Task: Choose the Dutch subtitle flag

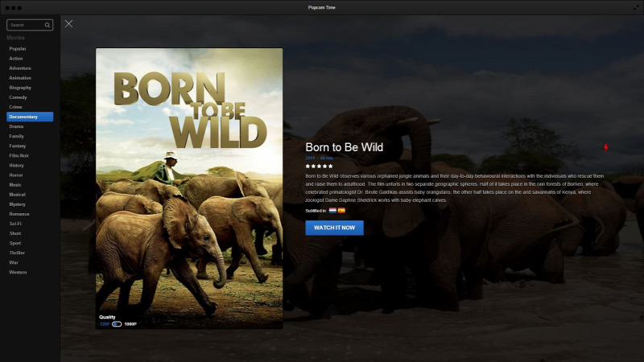Action: click(332, 211)
